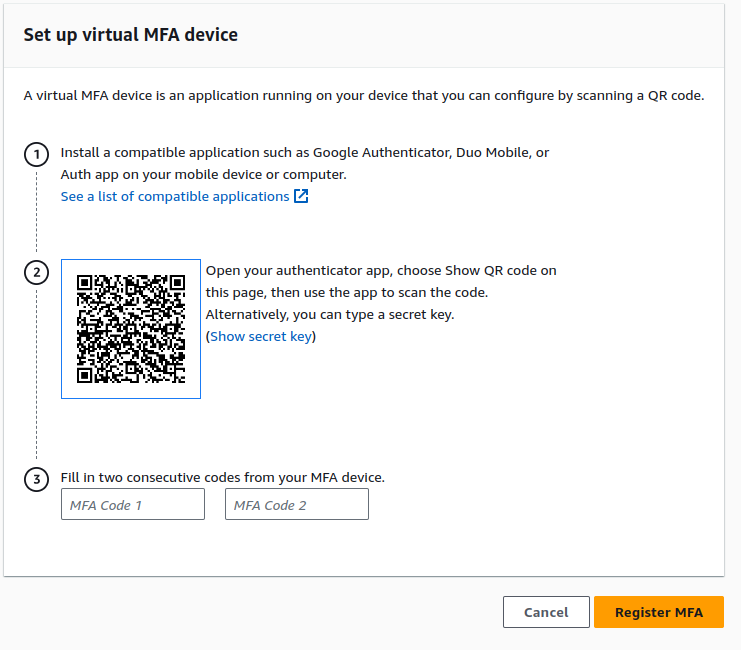The image size is (741, 650).
Task: Click the dotted connector between steps 1 and 2
Action: click(37, 212)
